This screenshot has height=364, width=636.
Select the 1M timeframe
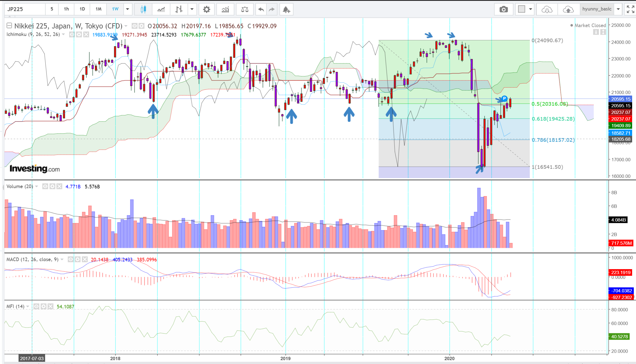[98, 9]
